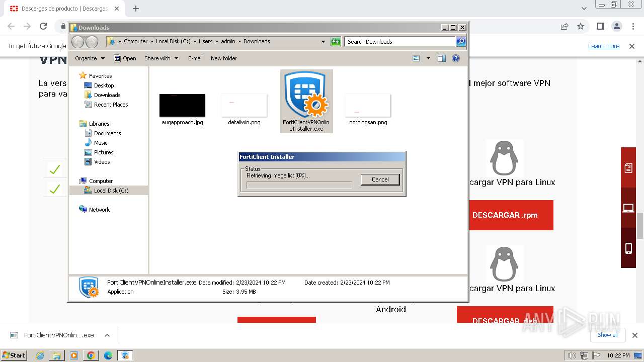The width and height of the screenshot is (644, 362).
Task: Select Libraries in navigation pane
Action: click(99, 124)
